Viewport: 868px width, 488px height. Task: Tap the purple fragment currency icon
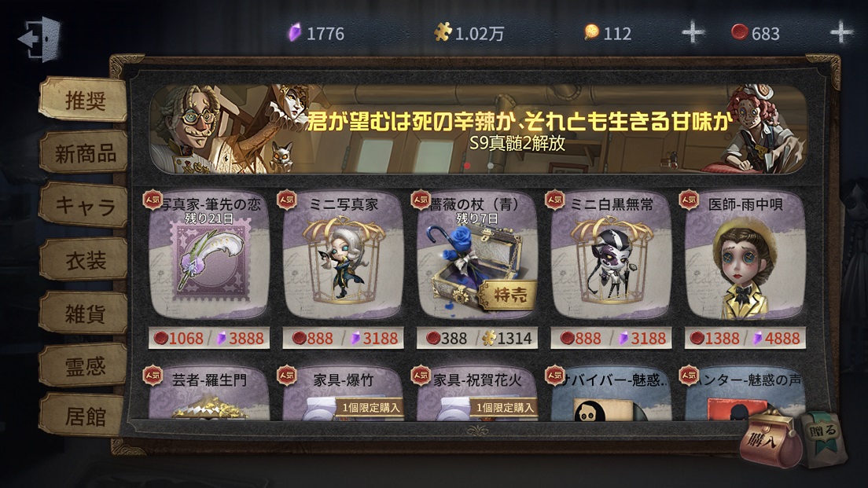click(x=295, y=33)
